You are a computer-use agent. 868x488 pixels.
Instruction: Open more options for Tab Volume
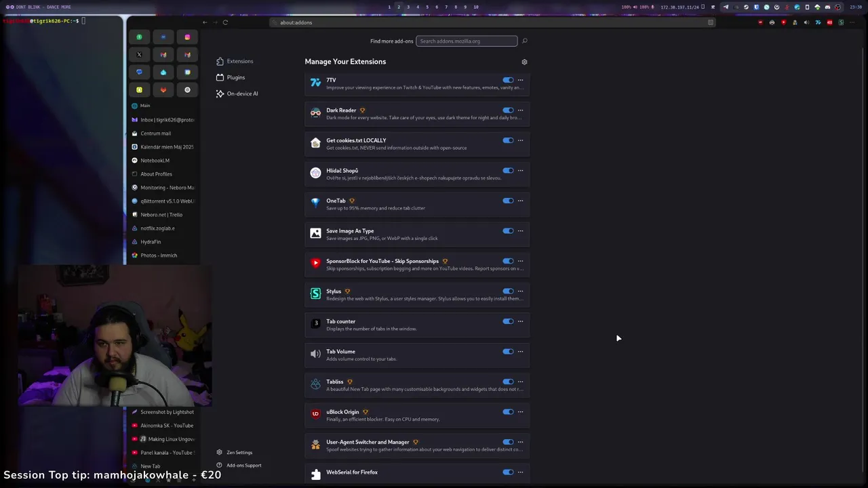(x=520, y=351)
